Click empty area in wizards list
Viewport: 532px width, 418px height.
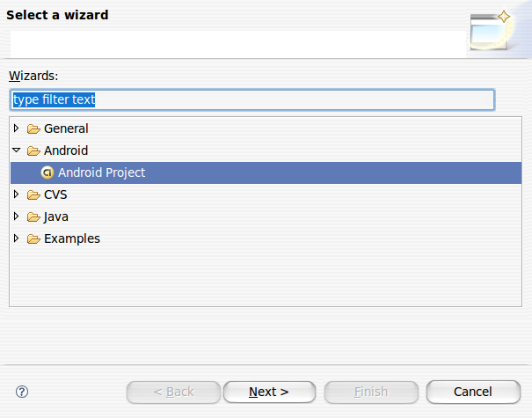tap(266, 276)
